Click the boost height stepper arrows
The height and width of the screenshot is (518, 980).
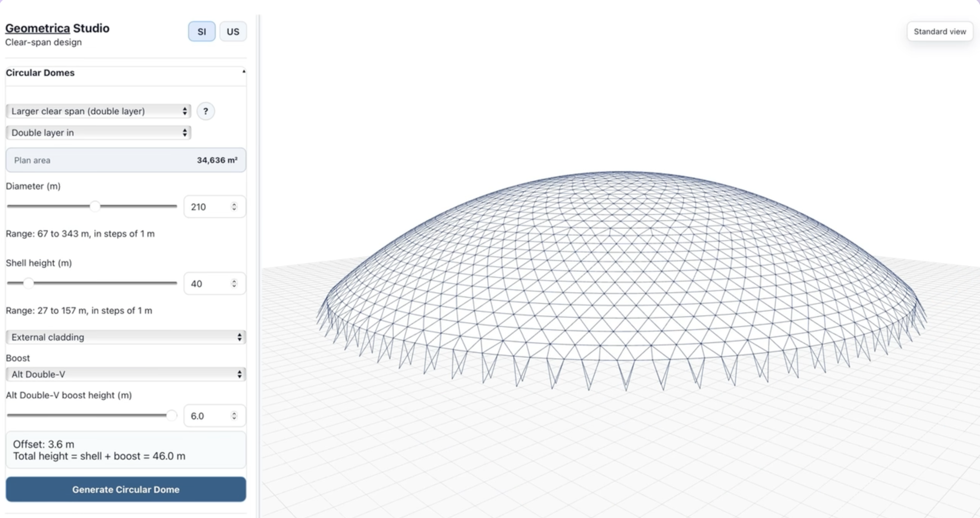[234, 416]
